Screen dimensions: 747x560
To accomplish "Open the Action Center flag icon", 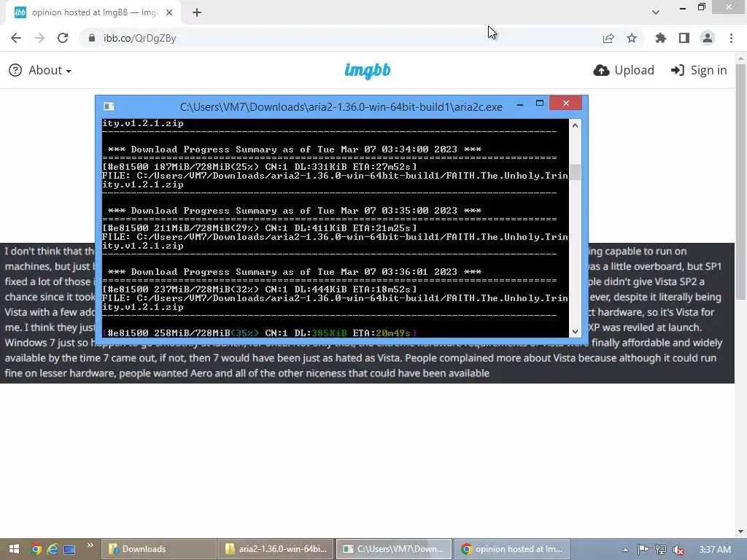I will coord(643,550).
